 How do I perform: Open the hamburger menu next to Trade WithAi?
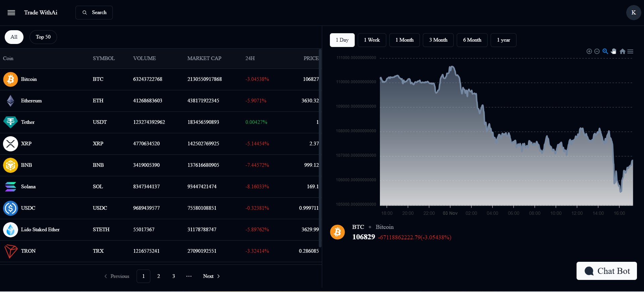[11, 13]
